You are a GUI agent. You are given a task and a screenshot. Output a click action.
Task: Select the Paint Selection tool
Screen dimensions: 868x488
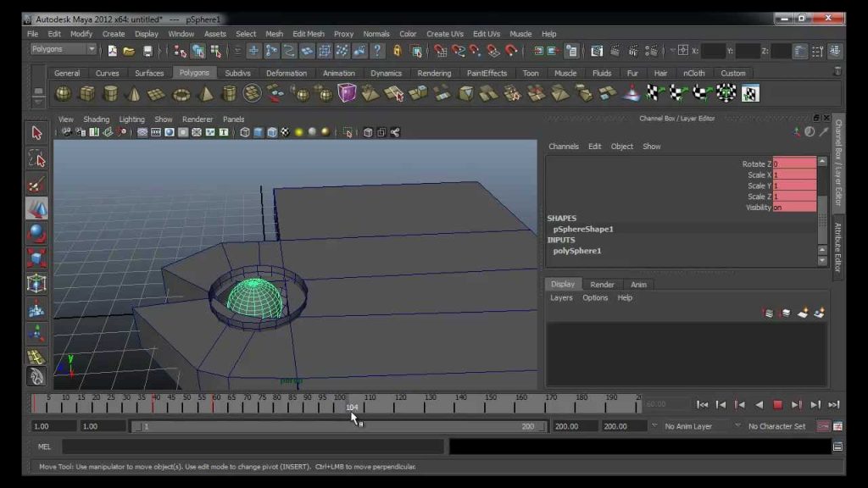click(x=36, y=184)
